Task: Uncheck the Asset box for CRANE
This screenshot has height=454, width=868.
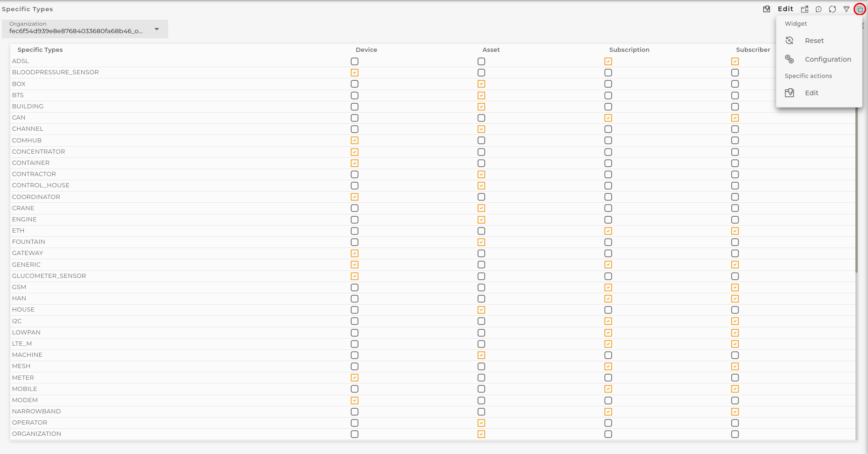Action: pyautogui.click(x=481, y=208)
